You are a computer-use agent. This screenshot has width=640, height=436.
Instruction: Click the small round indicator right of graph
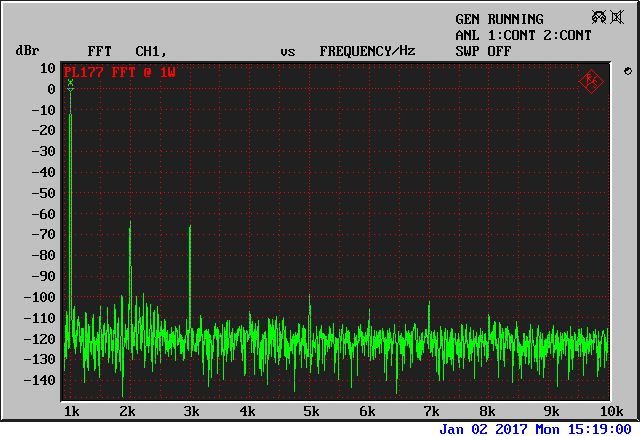pyautogui.click(x=627, y=71)
